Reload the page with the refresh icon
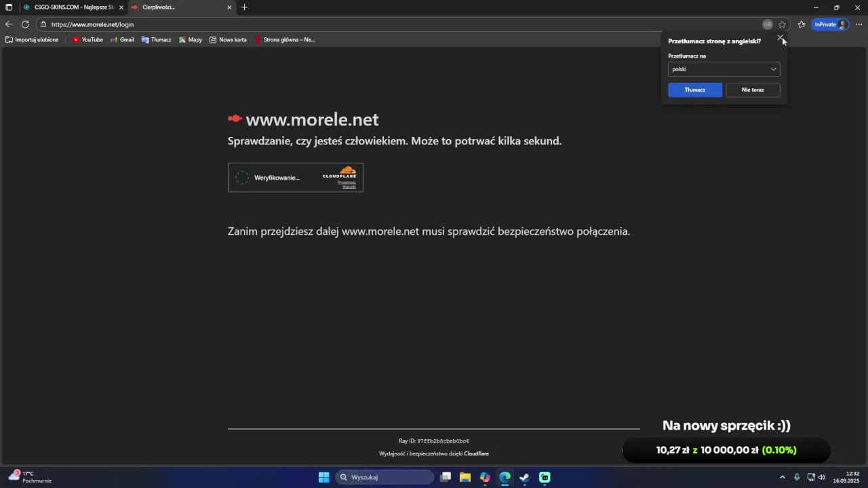 click(25, 24)
